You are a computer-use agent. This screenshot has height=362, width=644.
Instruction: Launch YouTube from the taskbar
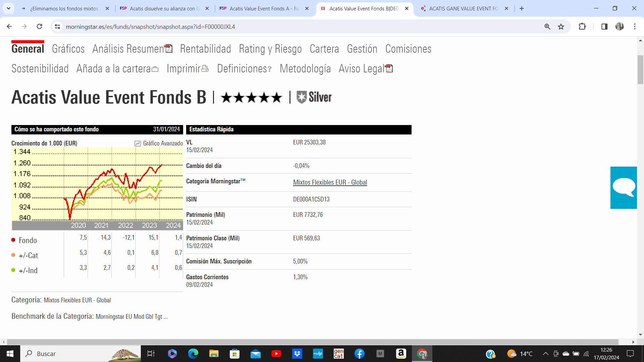(276, 354)
